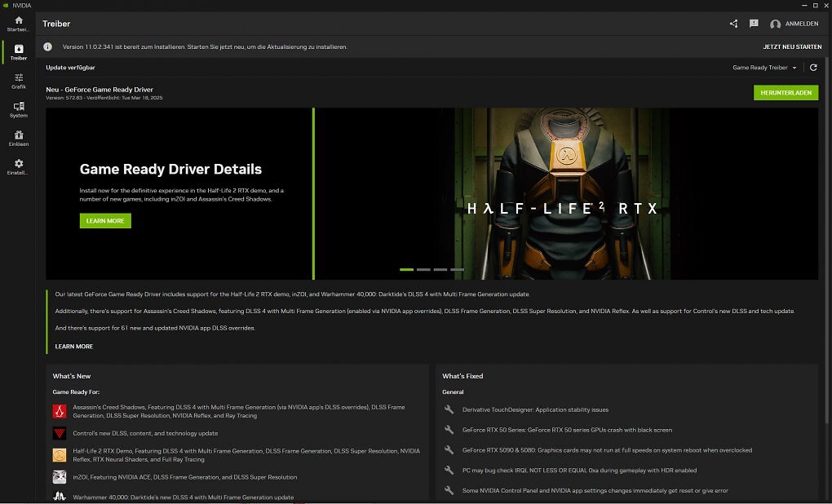Click wrench icon beside NVIDIA Control Panel fix
832x504 pixels.
(x=449, y=490)
